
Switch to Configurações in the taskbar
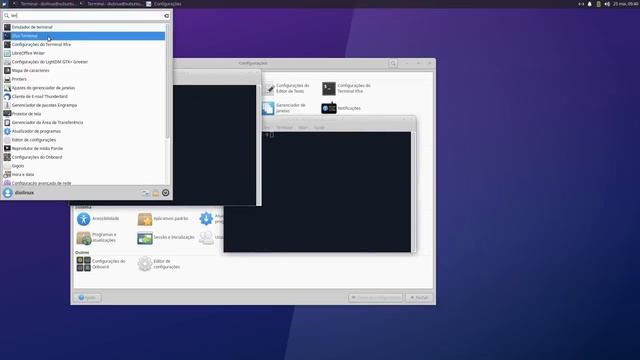tap(164, 4)
